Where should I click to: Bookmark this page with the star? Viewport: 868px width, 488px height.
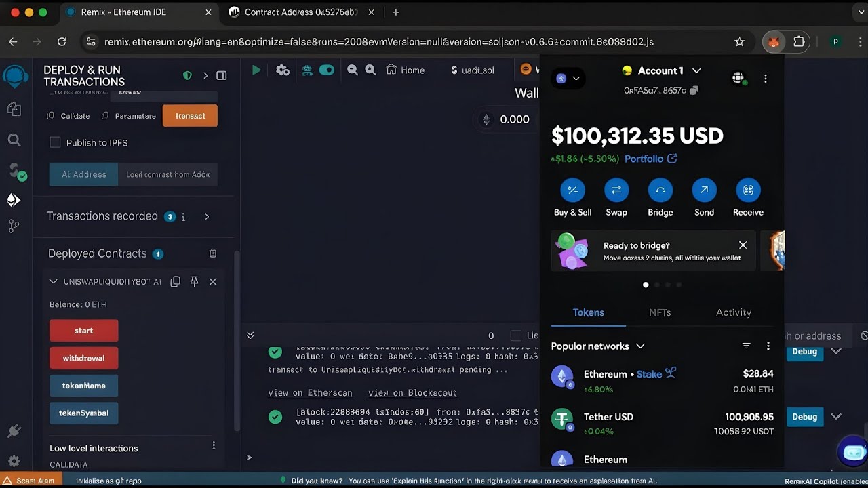click(x=739, y=41)
